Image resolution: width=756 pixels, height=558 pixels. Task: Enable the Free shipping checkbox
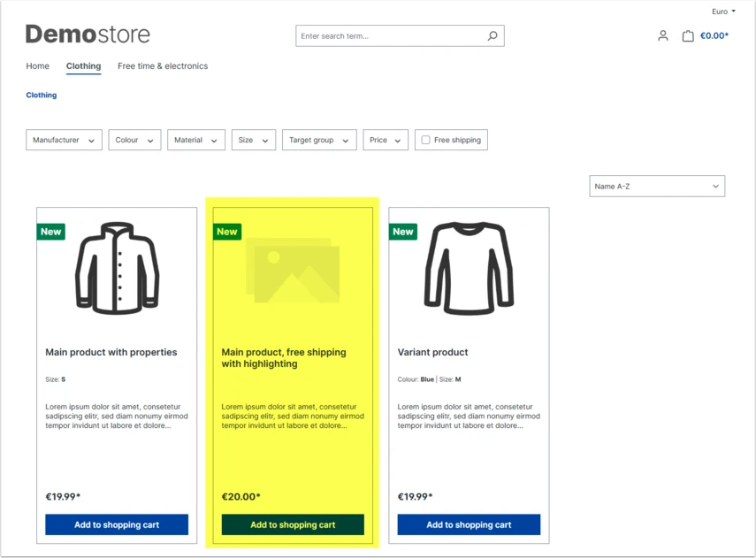point(425,140)
